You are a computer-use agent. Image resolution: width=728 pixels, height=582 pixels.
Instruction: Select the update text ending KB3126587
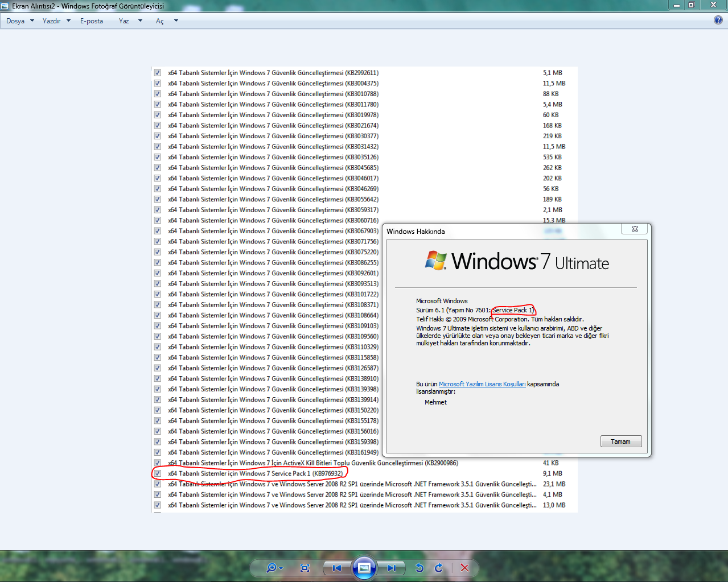[x=273, y=368]
